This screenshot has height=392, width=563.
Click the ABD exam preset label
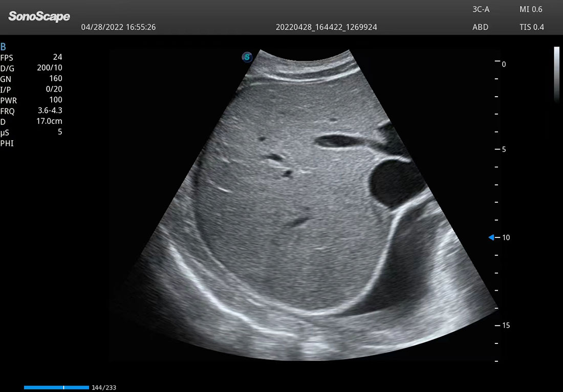481,27
